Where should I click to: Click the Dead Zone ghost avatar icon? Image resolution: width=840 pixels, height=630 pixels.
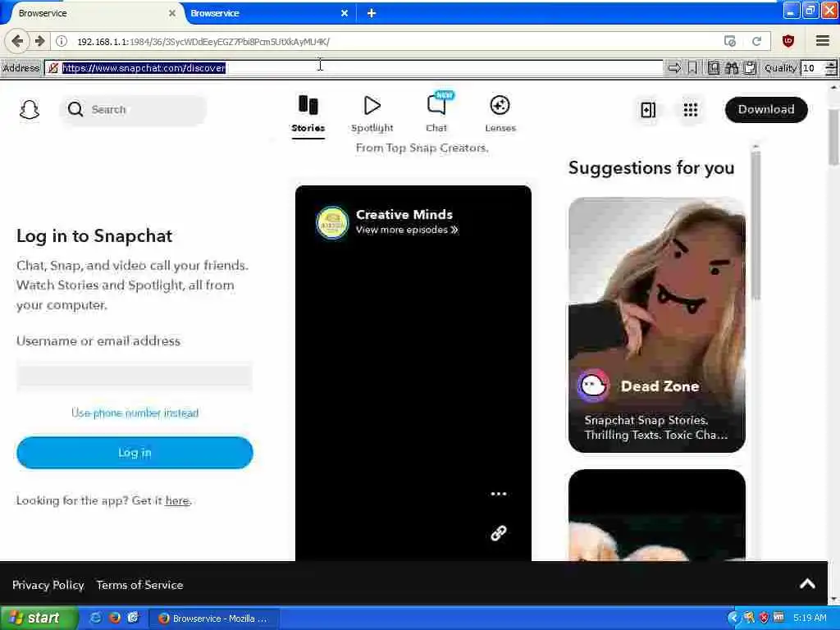tap(594, 386)
